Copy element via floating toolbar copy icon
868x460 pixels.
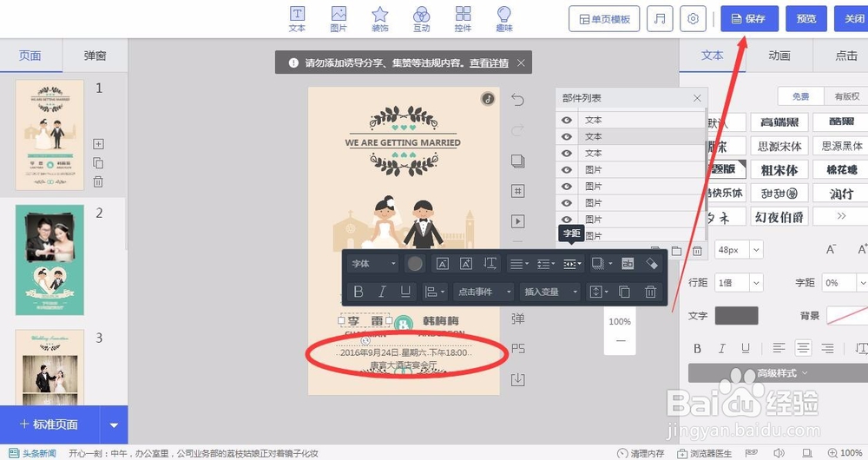[x=624, y=292]
